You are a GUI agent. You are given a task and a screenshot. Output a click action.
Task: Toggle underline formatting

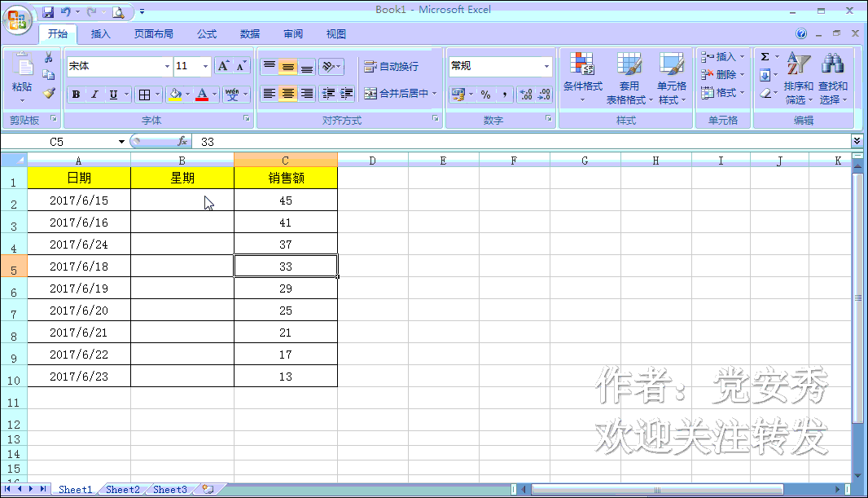point(113,95)
